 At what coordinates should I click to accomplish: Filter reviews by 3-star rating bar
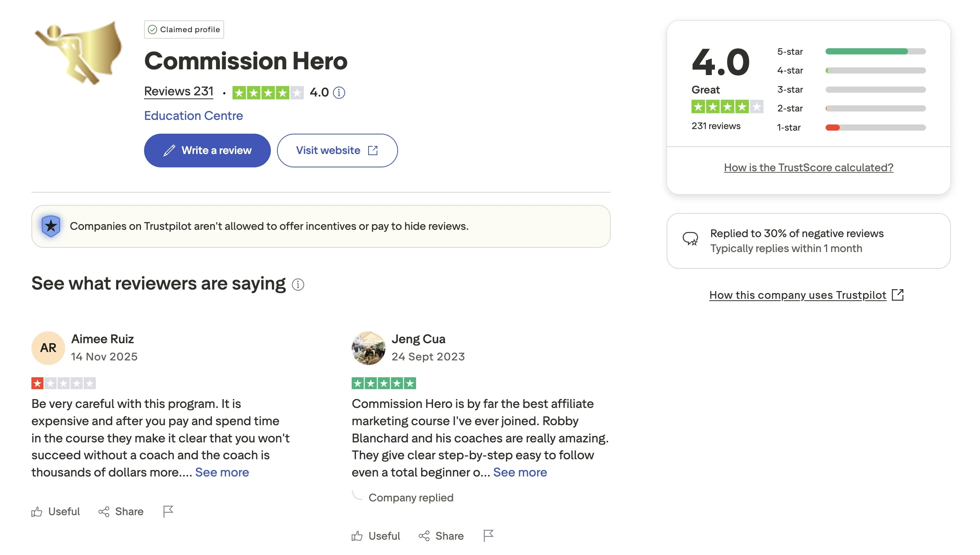(875, 90)
